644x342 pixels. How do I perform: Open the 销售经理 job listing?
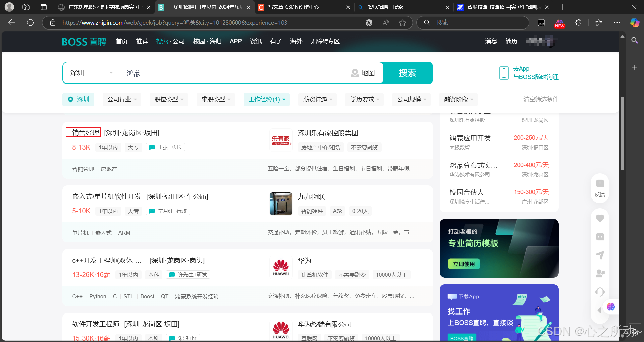pyautogui.click(x=86, y=133)
